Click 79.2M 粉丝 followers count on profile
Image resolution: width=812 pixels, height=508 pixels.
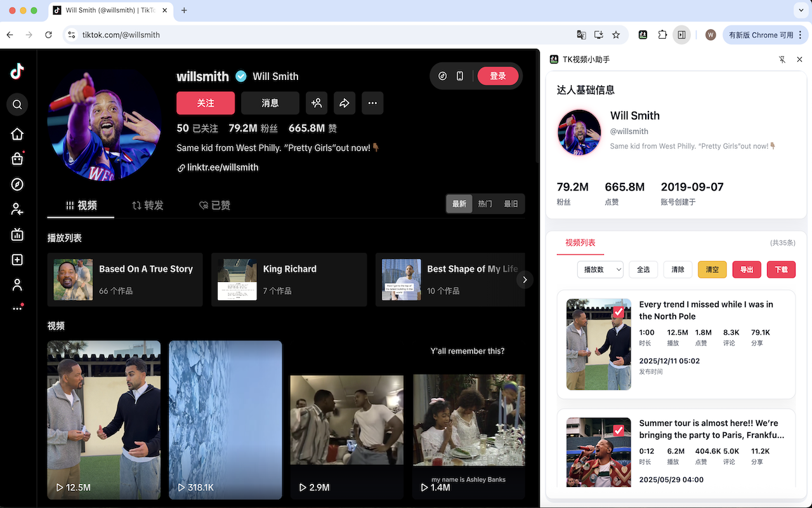click(253, 128)
